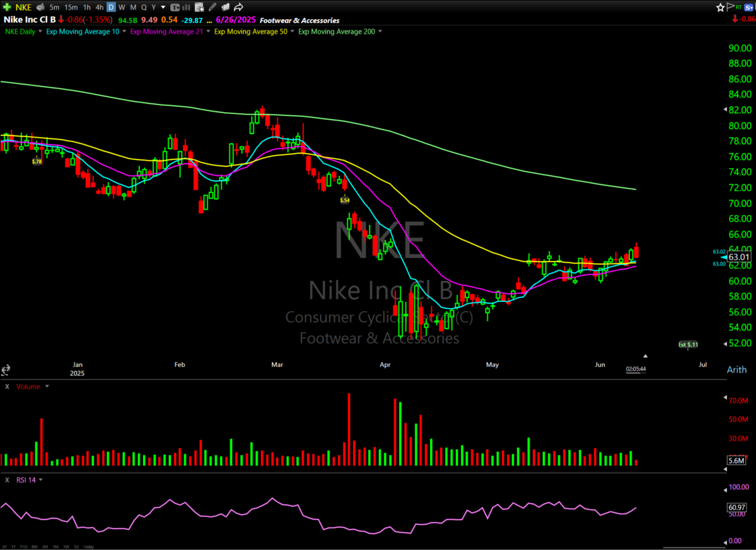Viewport: 756px width, 550px height.
Task: Click the ellipsis after -29.87
Action: (209, 20)
